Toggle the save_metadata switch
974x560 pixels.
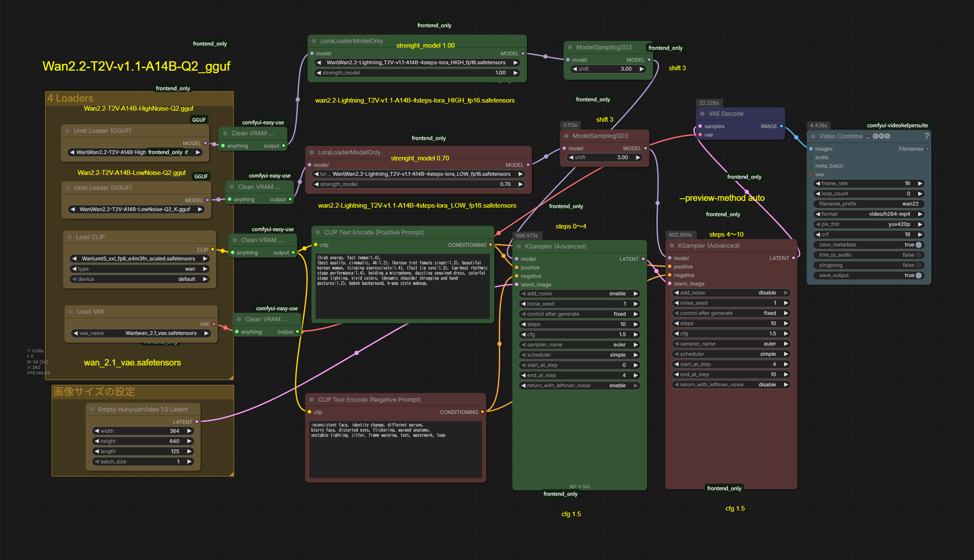coord(918,245)
